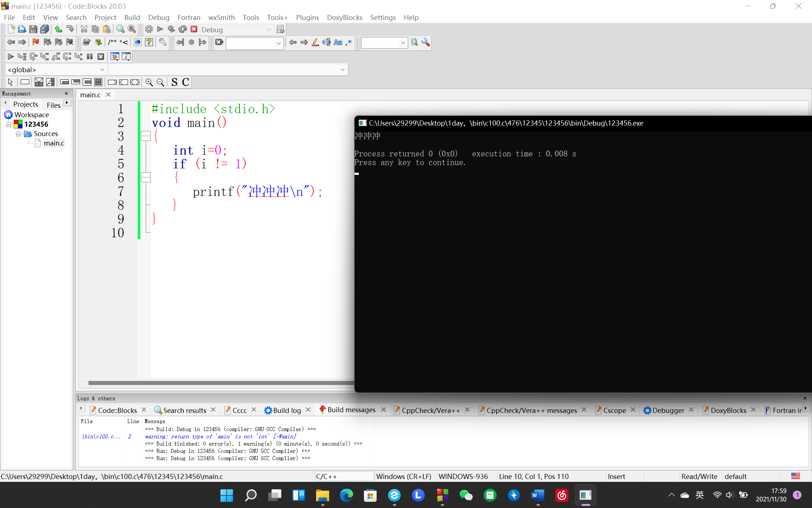Switch to the Build log tab
The image size is (812, 508).
pyautogui.click(x=286, y=410)
